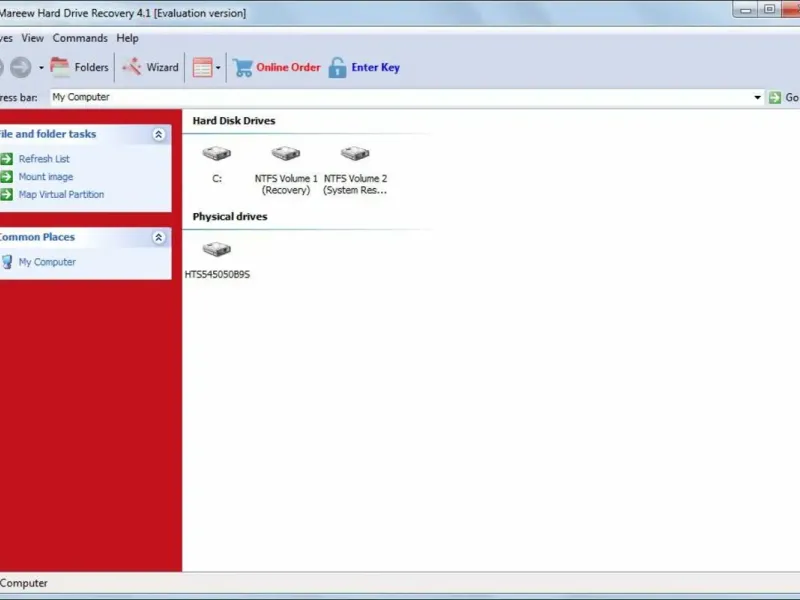Click the HTS545050B9S label text
This screenshot has height=600, width=800.
(x=217, y=274)
